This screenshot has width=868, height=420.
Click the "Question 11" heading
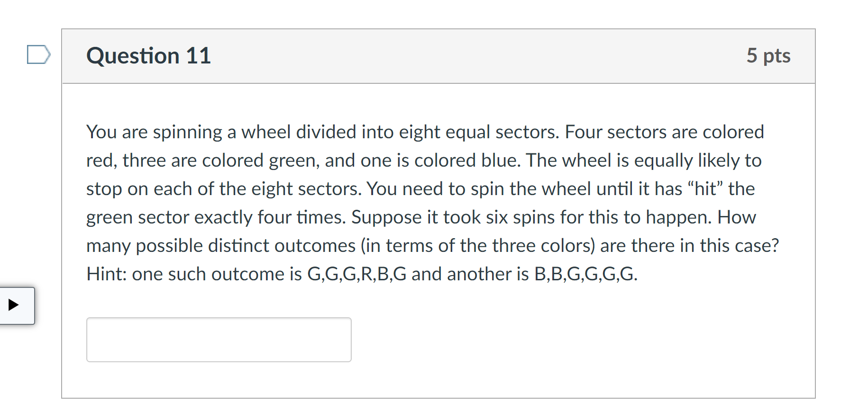(x=148, y=56)
